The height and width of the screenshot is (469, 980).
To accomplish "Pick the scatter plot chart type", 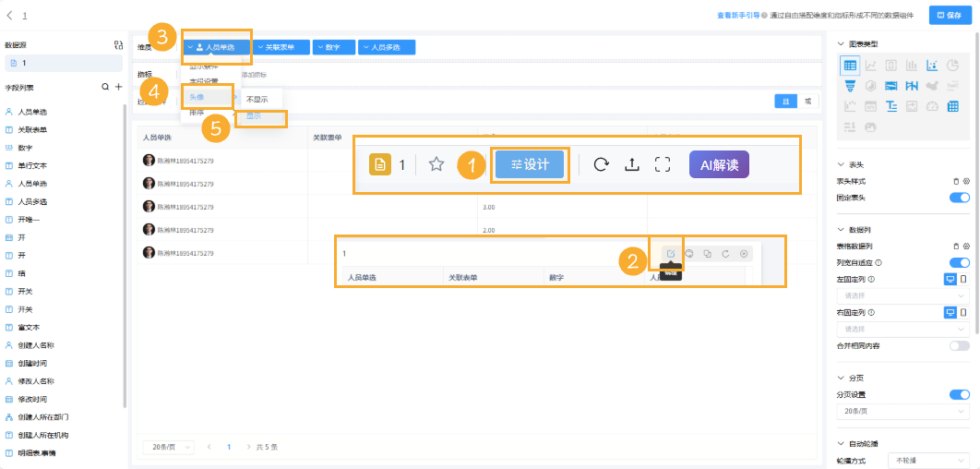I will pyautogui.click(x=932, y=65).
